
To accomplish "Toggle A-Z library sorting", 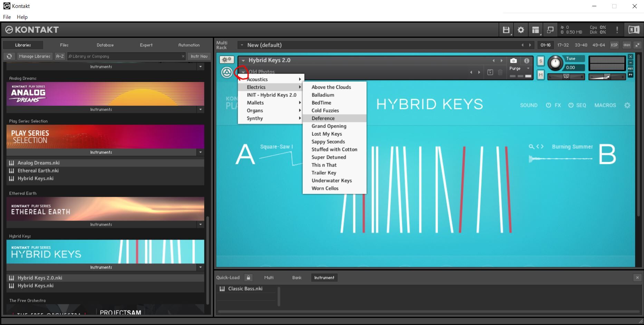I will (60, 56).
